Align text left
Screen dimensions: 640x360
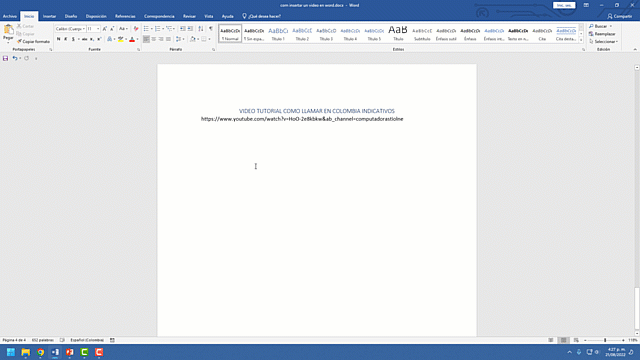tap(146, 39)
